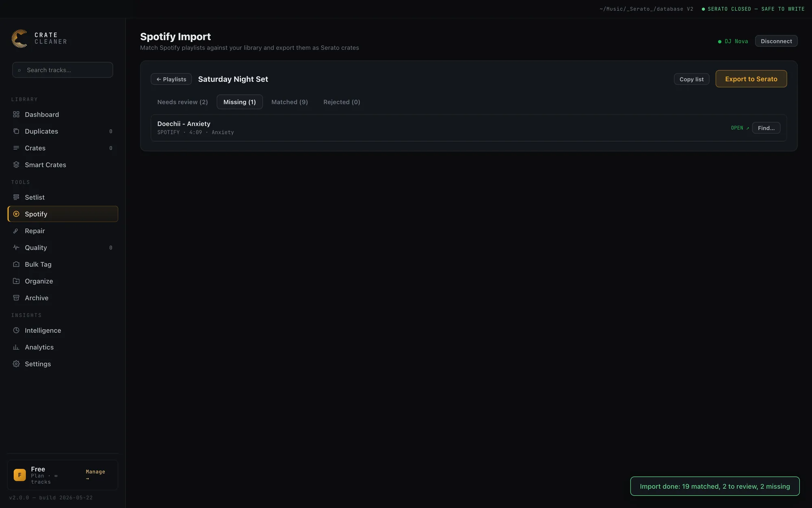Click the version v2.0.0 build text
Viewport: 812px width, 508px height.
[x=51, y=497]
